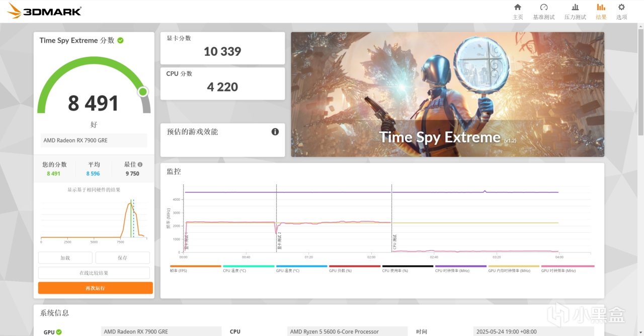This screenshot has width=644, height=336.
Task: Click the info icon in 预估的游戏效能
Action: (x=275, y=132)
